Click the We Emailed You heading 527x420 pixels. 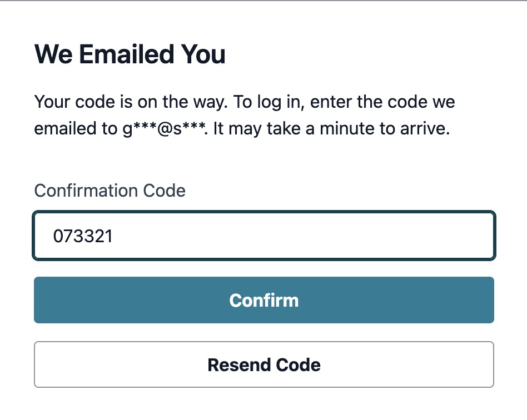point(130,54)
